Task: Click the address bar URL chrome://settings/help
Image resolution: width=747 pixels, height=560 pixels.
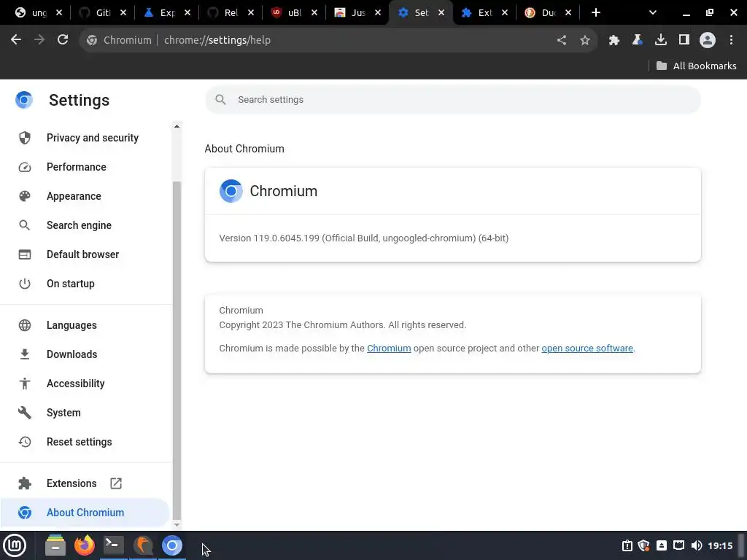Action: (x=217, y=41)
